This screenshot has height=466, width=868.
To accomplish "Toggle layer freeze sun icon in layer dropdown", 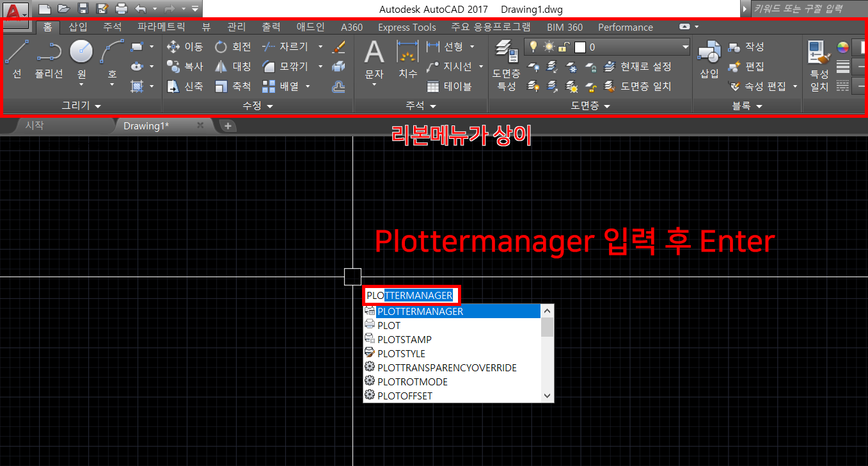I will [x=548, y=47].
